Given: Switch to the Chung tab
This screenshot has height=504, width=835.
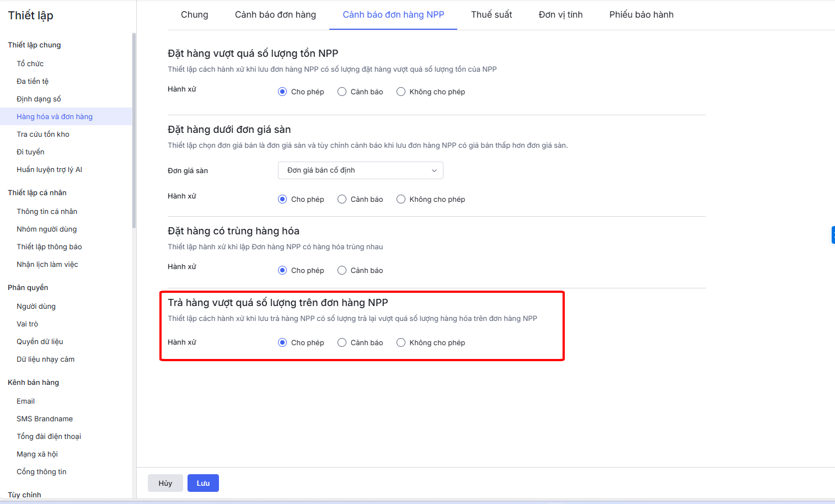Looking at the screenshot, I should coord(194,15).
